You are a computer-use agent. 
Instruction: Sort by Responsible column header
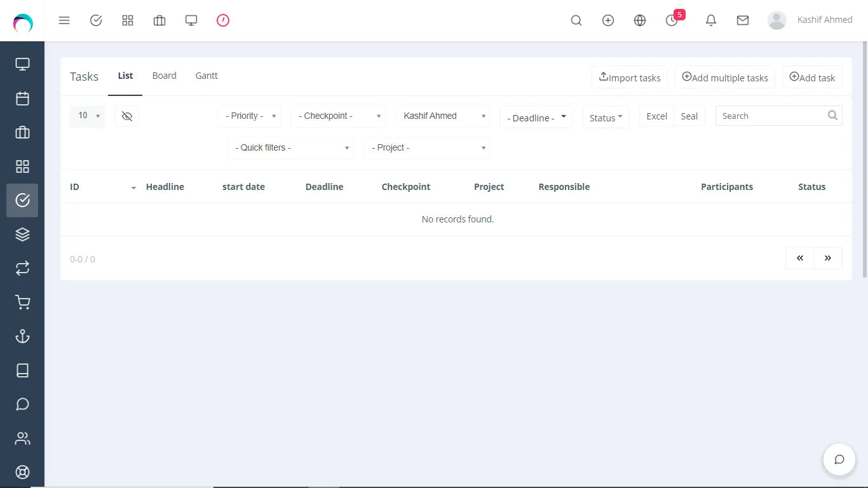pyautogui.click(x=564, y=187)
